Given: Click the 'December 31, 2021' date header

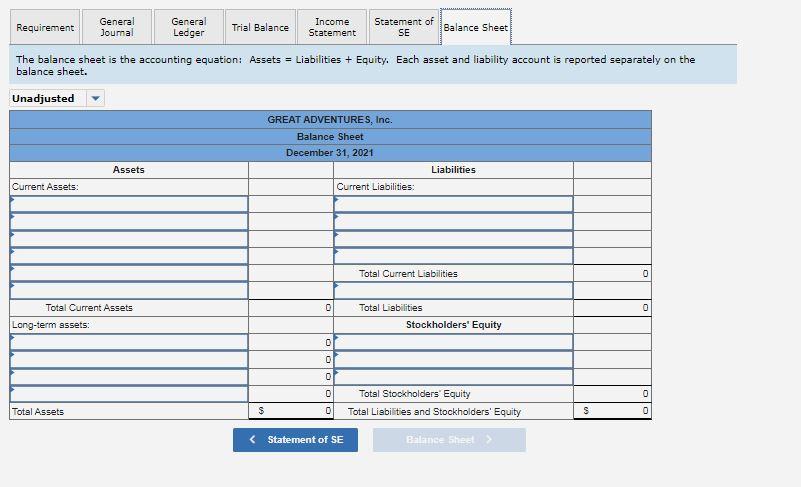Looking at the screenshot, I should 330,153.
